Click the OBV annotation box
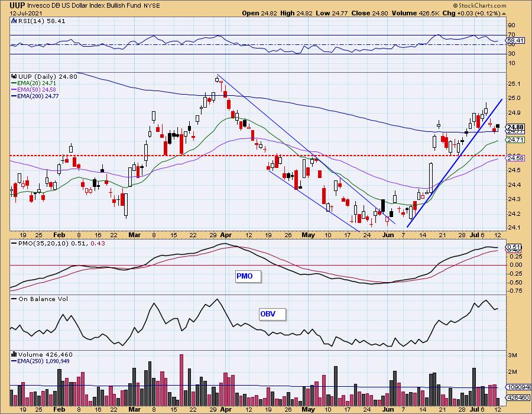 click(x=272, y=314)
